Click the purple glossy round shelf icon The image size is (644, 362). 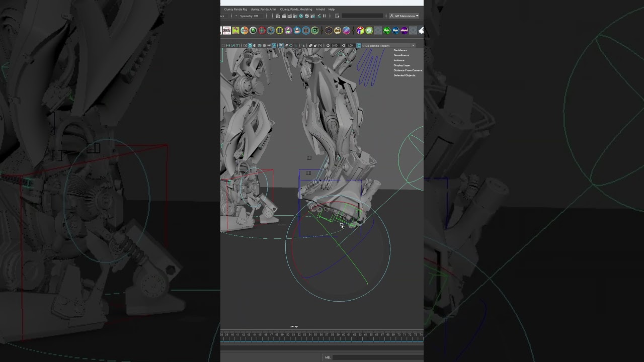click(404, 31)
